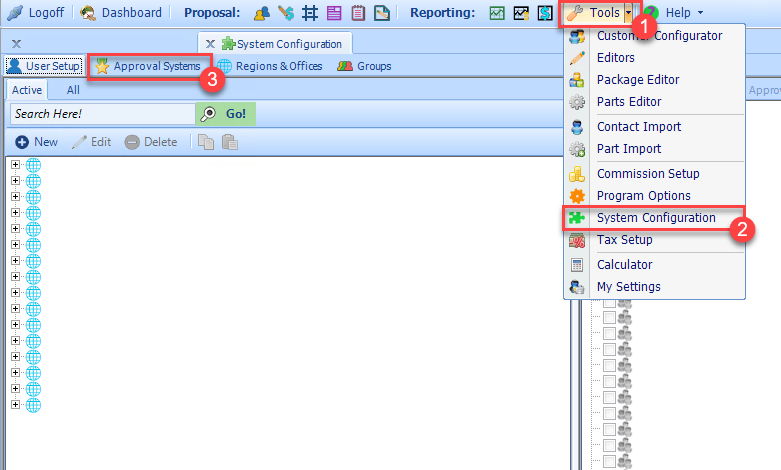Screen dimensions: 781x470
Task: Close the System Configuration tab
Action: coord(211,44)
